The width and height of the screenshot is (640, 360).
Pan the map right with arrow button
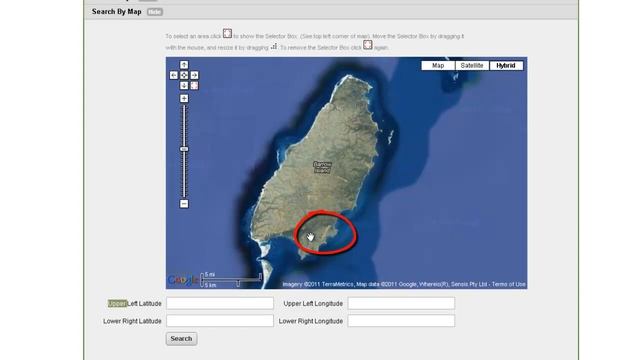point(194,75)
